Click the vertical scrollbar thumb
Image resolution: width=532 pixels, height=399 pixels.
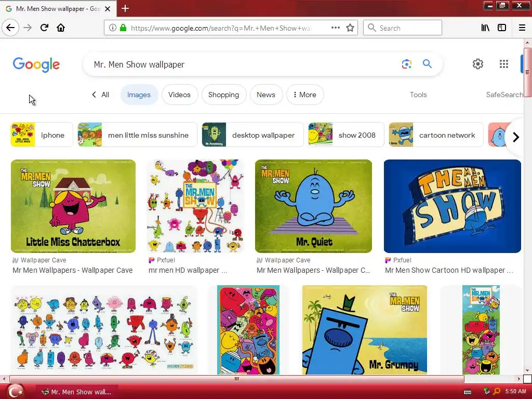(x=527, y=72)
